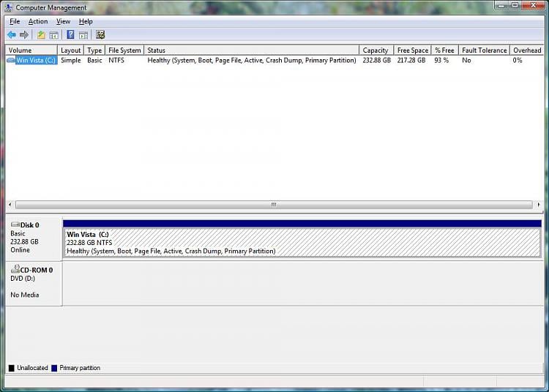Click the 232.88 GB capacity cell

377,60
